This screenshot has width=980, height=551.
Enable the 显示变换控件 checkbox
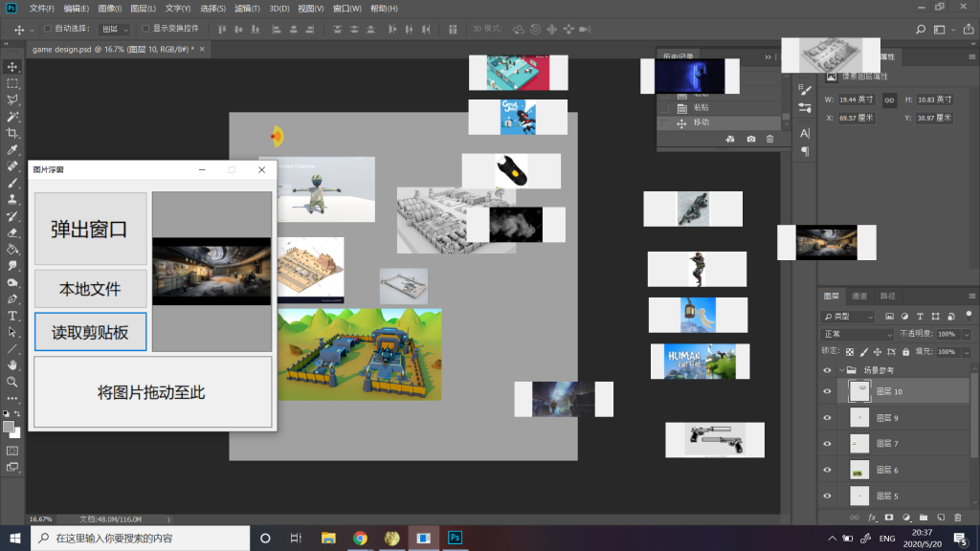[x=145, y=29]
